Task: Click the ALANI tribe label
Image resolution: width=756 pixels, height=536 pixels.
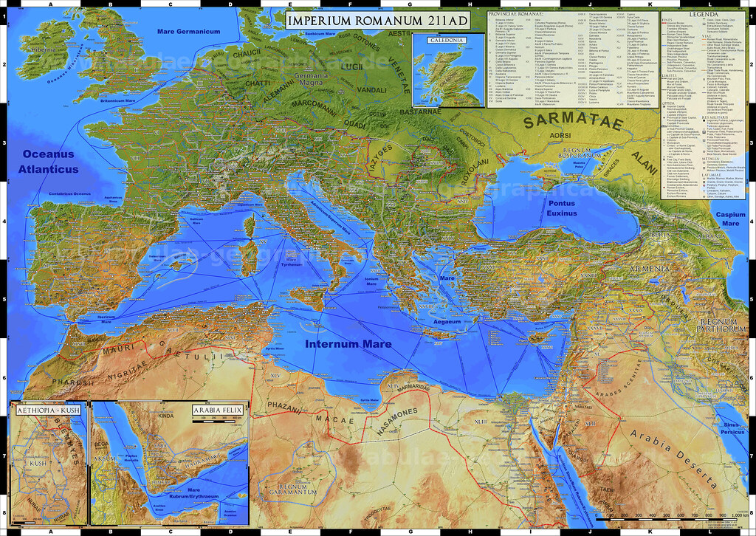Action: (645, 163)
